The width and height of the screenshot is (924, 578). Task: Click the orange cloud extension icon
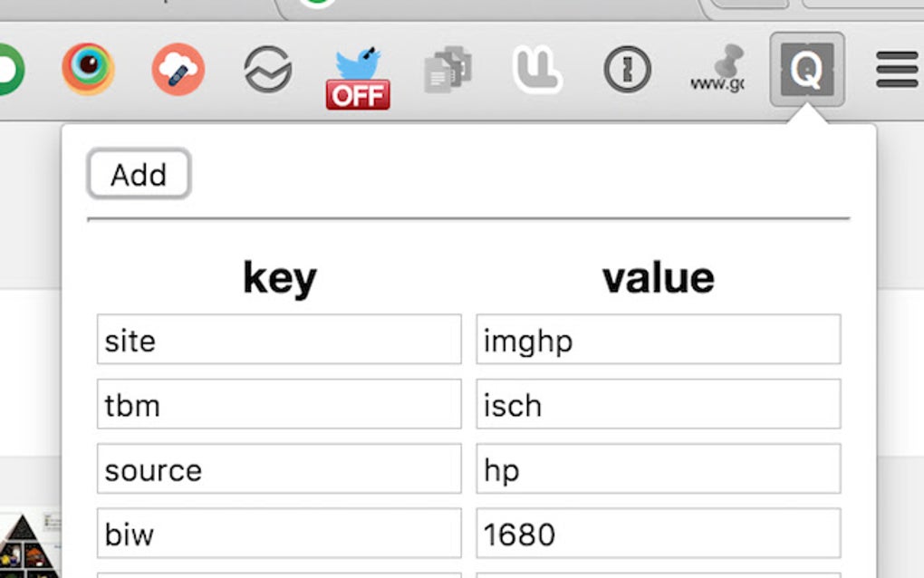(178, 70)
